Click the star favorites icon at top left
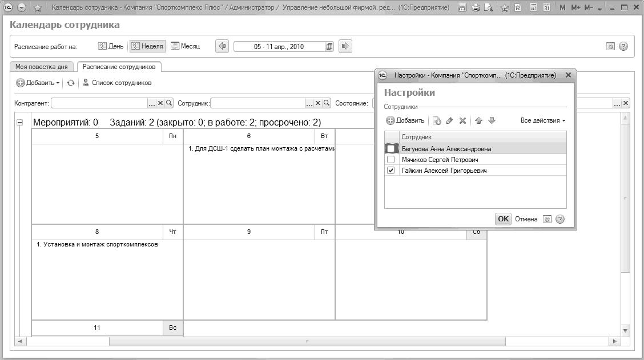The image size is (644, 360). [x=37, y=7]
